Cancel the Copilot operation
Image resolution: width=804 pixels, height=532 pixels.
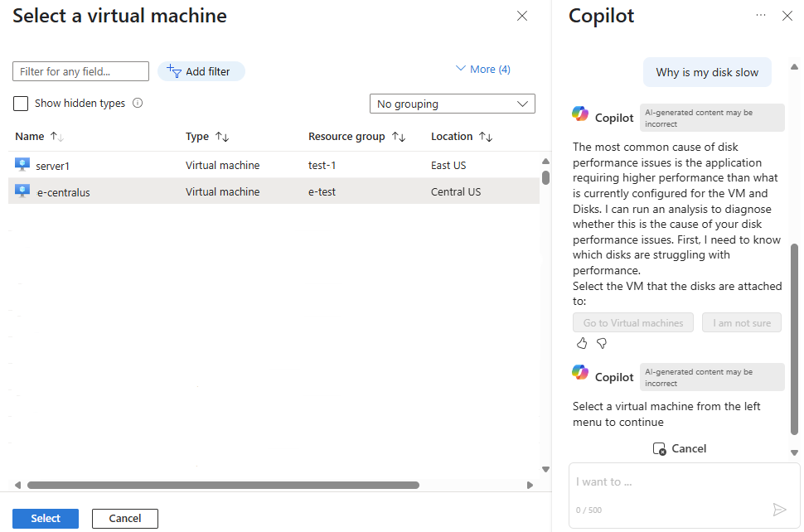pos(680,448)
